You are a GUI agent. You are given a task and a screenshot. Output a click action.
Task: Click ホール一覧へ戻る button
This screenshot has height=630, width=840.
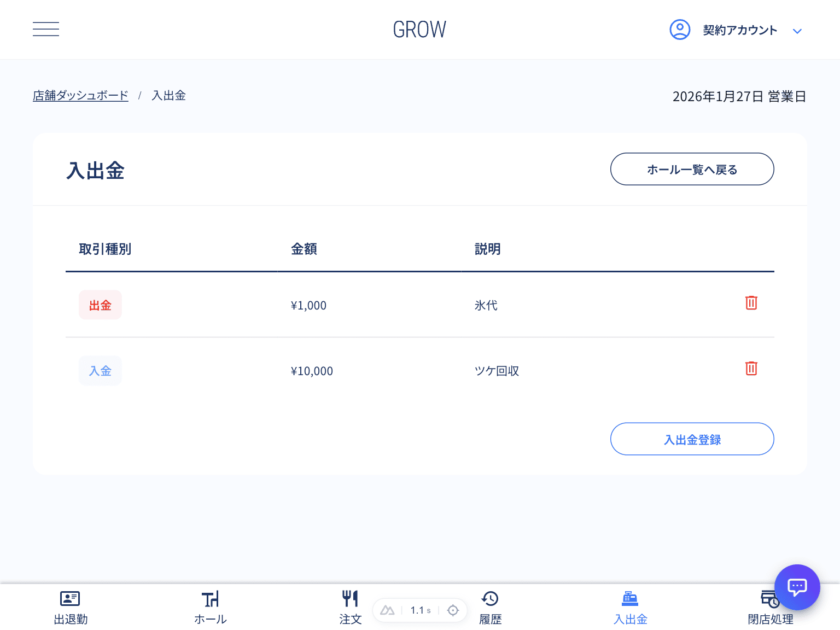692,170
